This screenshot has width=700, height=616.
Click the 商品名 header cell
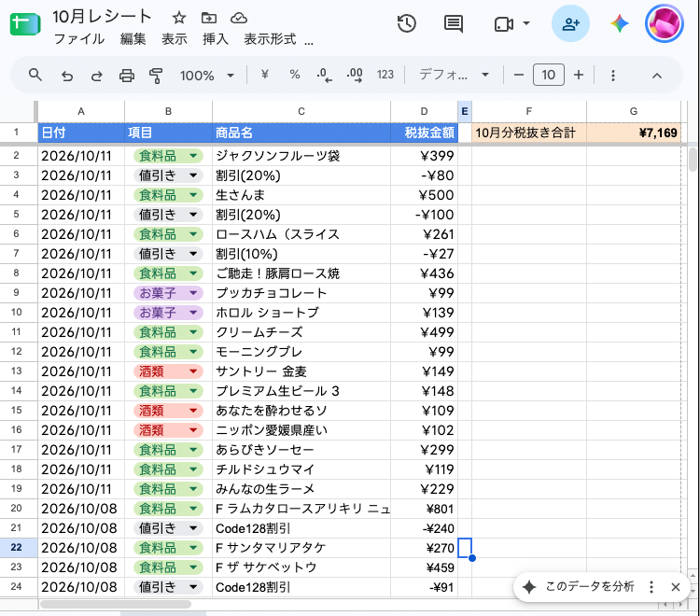[x=301, y=133]
